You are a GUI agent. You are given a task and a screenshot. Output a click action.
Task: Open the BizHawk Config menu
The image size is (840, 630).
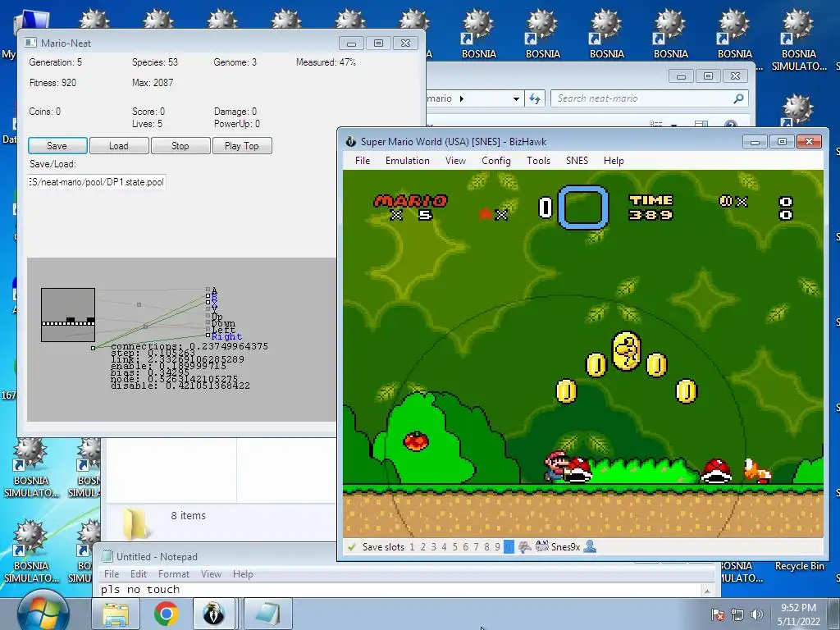point(496,161)
